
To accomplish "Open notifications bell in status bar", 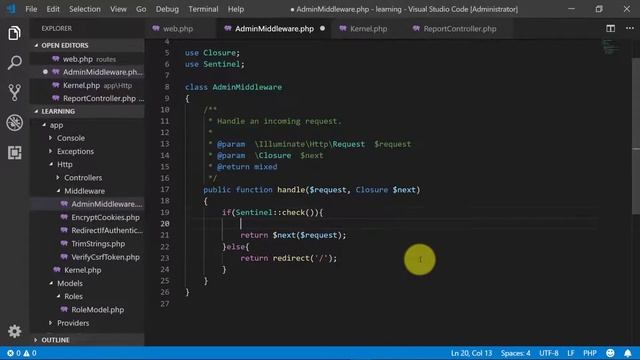I will (628, 353).
